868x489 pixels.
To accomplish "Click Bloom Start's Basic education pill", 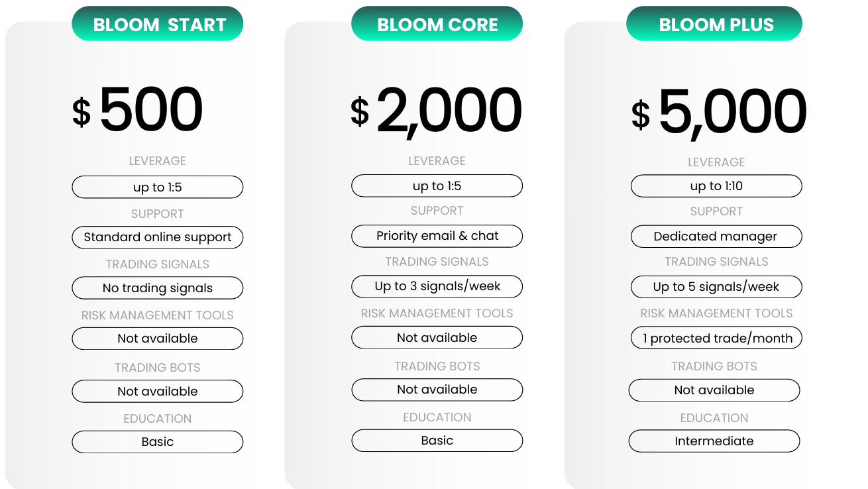I will coord(158,442).
